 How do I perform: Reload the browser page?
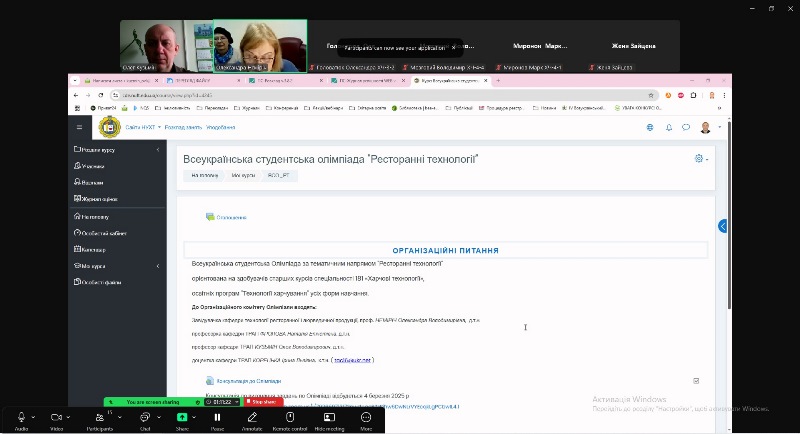click(101, 95)
